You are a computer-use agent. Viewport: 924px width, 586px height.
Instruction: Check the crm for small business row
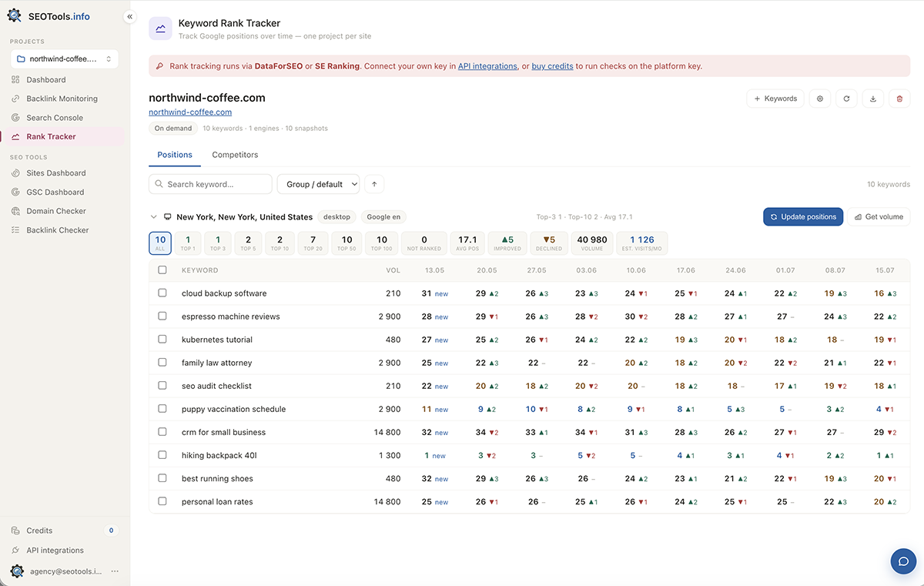point(162,432)
